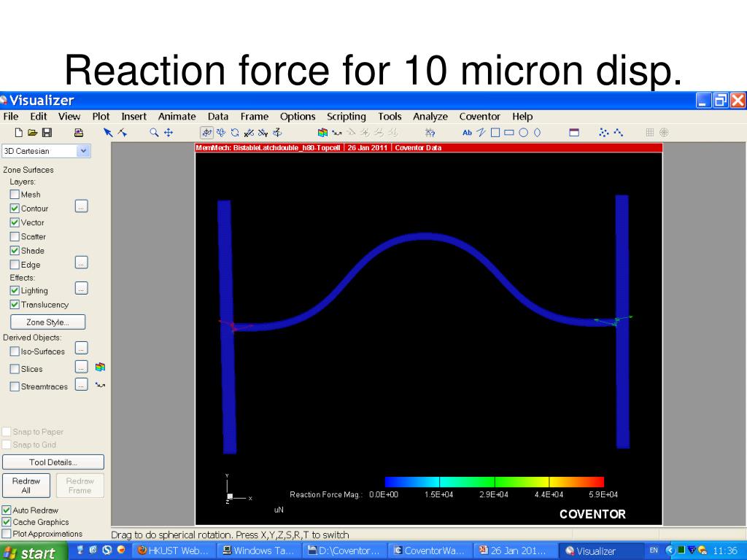The image size is (747, 560).
Task: Open the 3D Cartesian plot type dropdown
Action: pos(83,151)
